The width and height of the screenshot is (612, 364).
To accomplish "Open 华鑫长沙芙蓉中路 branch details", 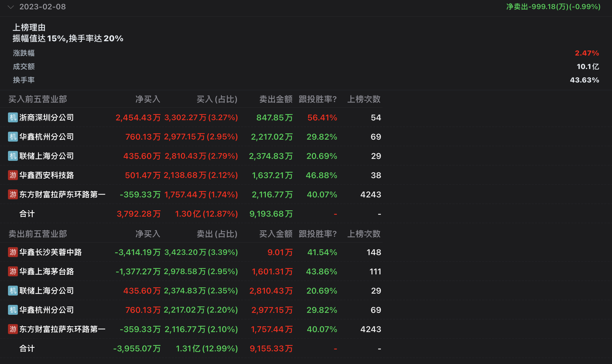I will 50,252.
